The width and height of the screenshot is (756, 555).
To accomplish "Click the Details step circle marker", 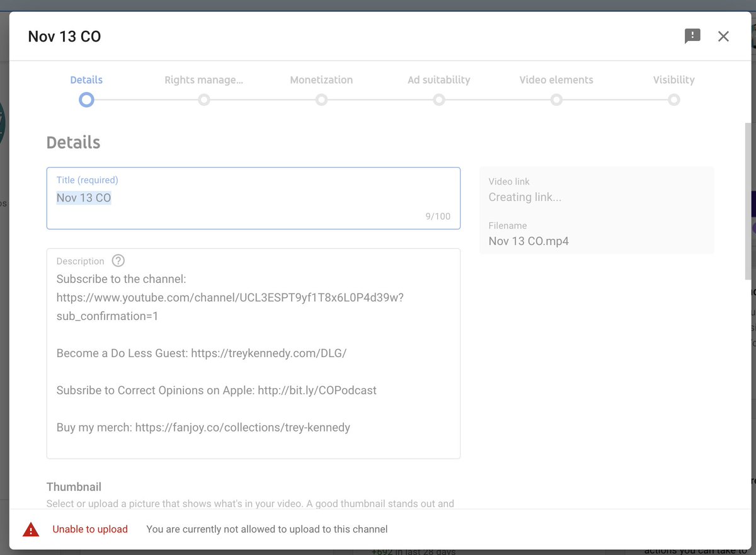I will point(86,100).
